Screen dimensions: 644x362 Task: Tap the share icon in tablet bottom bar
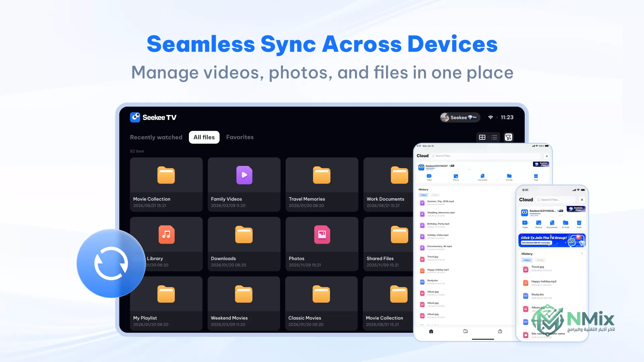(x=500, y=331)
